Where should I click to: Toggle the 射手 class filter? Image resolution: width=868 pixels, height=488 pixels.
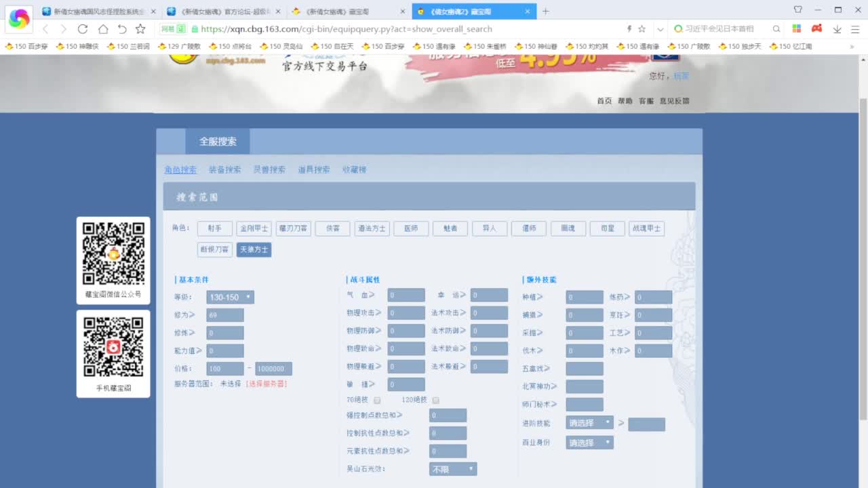(x=214, y=228)
